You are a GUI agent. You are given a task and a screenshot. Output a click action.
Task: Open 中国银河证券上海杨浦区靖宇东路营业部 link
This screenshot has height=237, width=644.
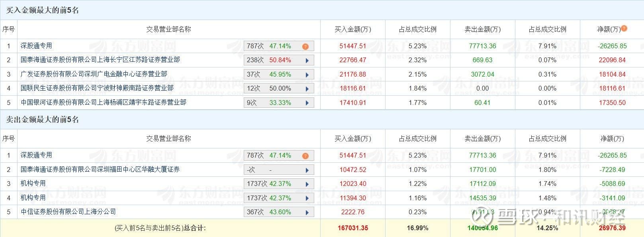pos(103,102)
